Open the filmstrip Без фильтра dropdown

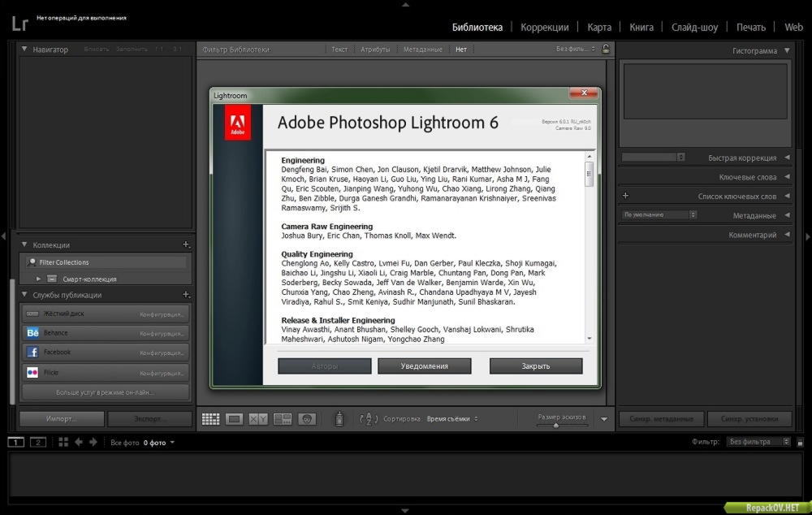click(x=758, y=441)
